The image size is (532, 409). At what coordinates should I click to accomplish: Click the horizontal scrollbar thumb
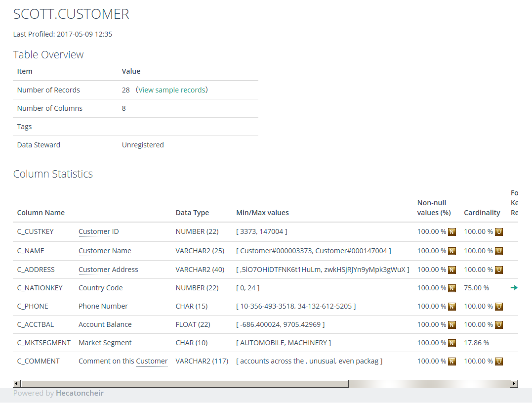(x=184, y=384)
